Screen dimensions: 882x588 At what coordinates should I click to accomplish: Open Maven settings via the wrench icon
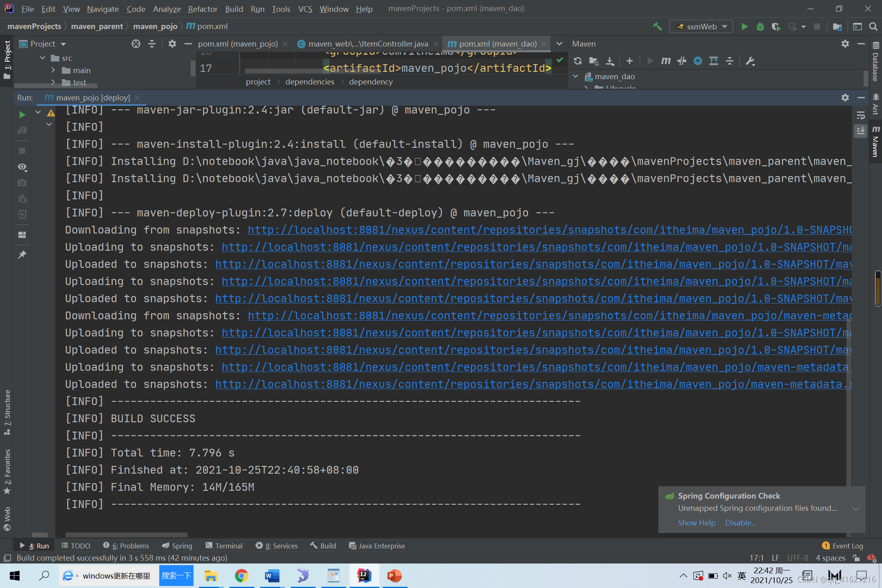click(751, 61)
